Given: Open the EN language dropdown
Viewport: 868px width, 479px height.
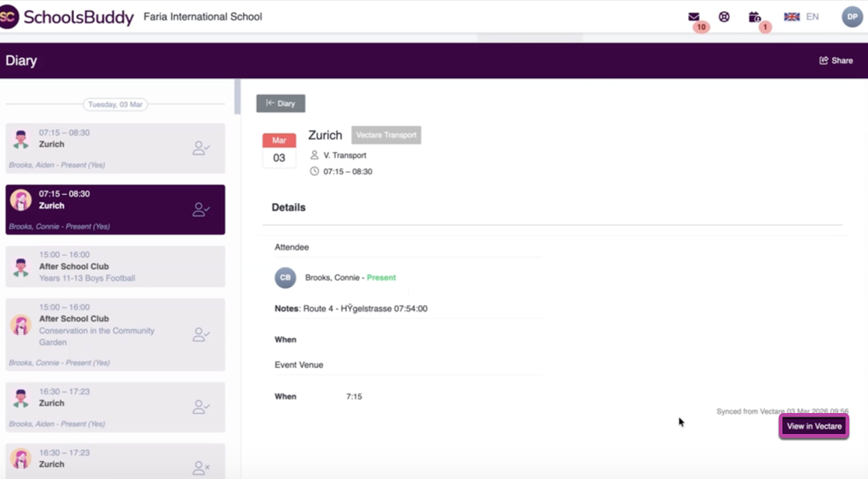Looking at the screenshot, I should [x=812, y=16].
